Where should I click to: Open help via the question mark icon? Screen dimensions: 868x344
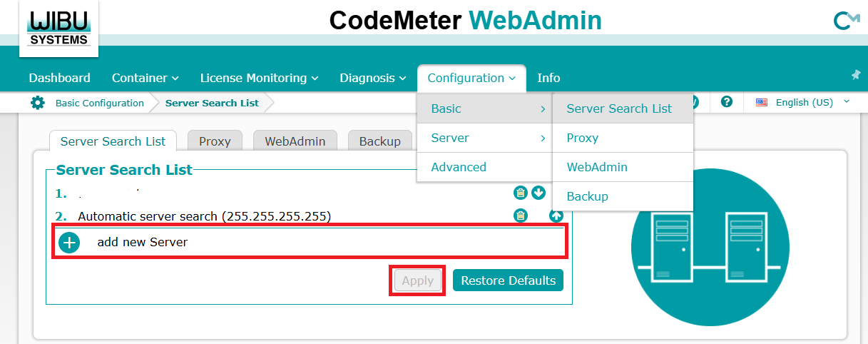click(x=727, y=102)
